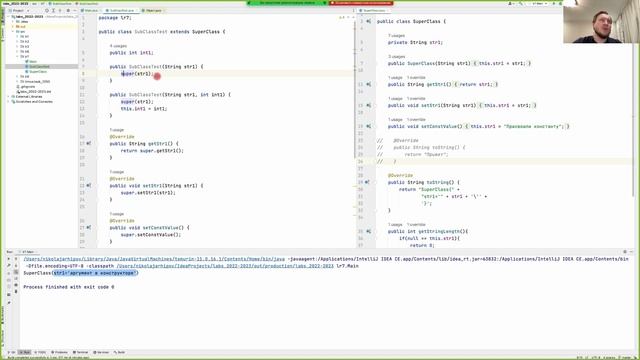Click the Run panel settings gear icon
The height and width of the screenshot is (360, 640).
tap(624, 252)
